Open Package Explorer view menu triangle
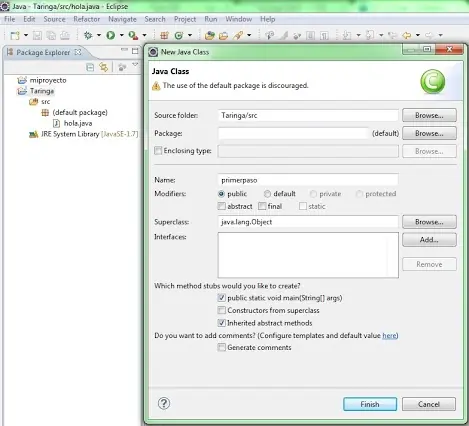Image resolution: width=469 pixels, height=426 pixels. tap(135, 65)
